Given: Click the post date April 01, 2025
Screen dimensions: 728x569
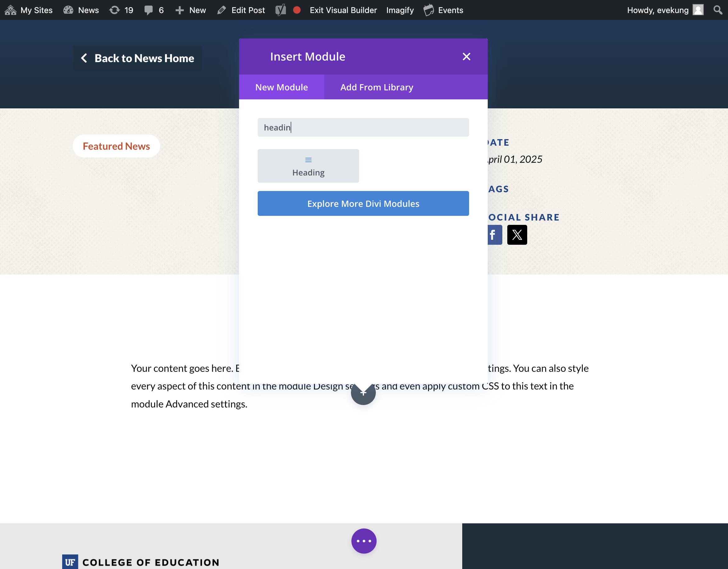Looking at the screenshot, I should pyautogui.click(x=515, y=159).
